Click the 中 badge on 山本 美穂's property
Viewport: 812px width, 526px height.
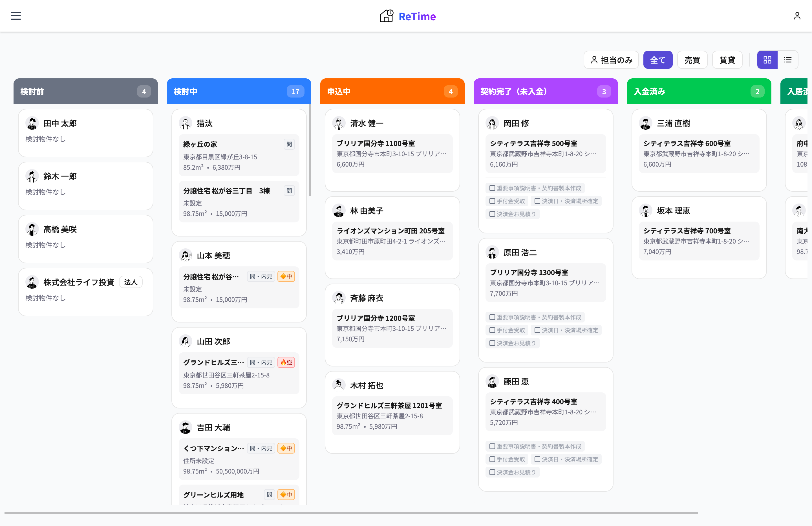(286, 276)
